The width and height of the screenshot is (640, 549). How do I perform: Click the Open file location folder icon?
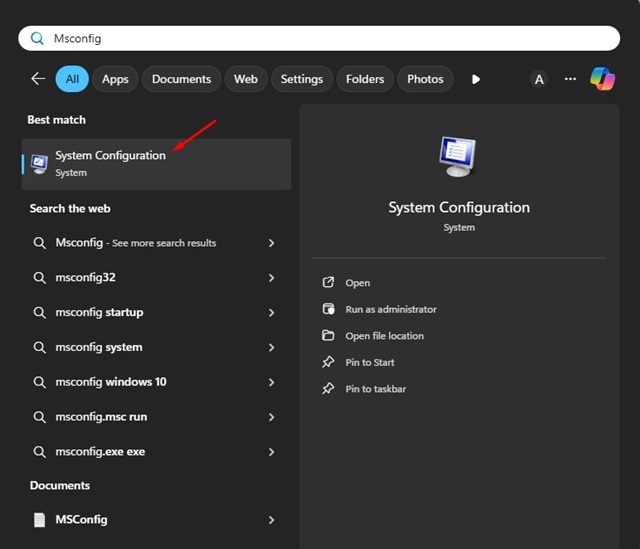(x=328, y=336)
